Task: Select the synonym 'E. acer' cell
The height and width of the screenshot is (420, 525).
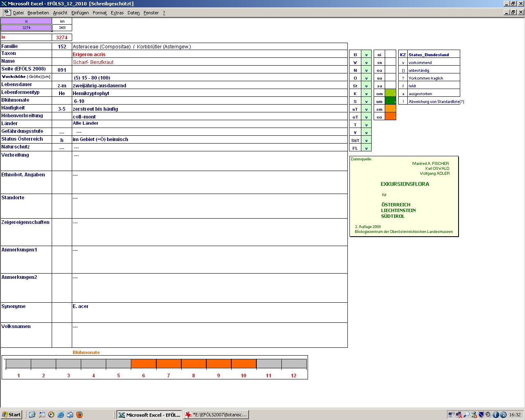Action: (x=210, y=313)
